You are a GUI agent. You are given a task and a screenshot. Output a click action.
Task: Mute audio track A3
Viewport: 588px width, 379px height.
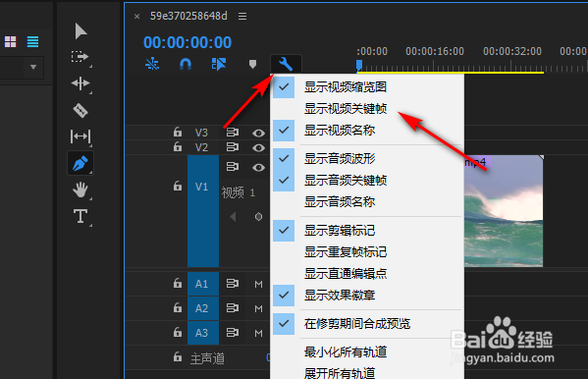[x=258, y=333]
